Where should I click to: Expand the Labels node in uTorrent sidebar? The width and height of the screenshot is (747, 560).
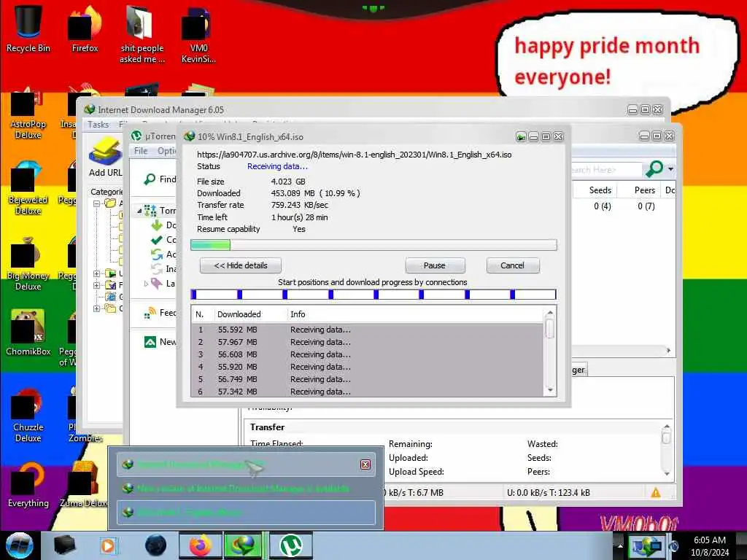[x=146, y=284]
